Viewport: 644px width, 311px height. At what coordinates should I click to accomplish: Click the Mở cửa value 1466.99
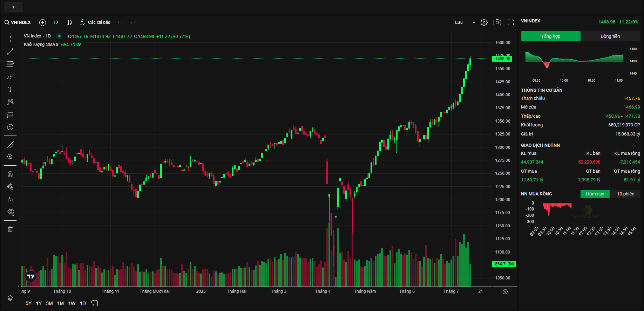632,107
